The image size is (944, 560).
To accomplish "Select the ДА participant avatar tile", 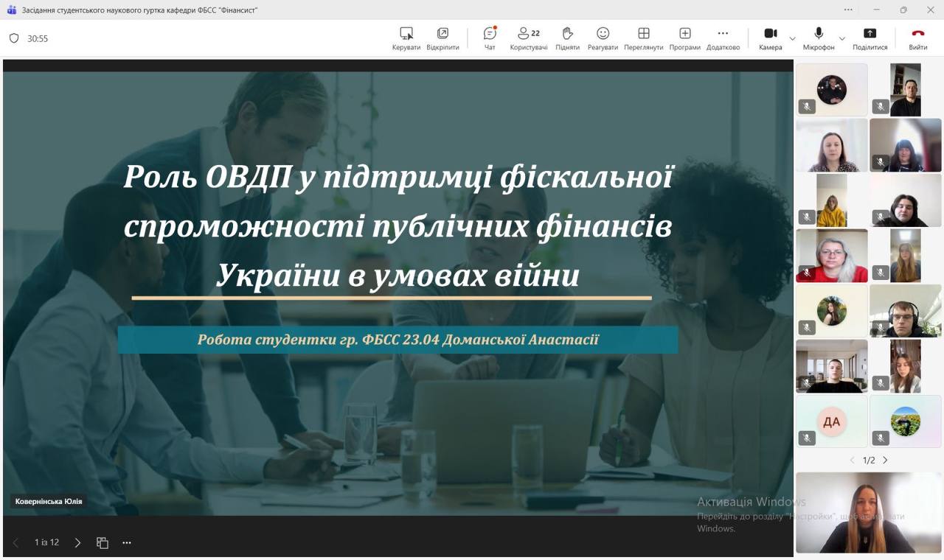I will coord(831,421).
